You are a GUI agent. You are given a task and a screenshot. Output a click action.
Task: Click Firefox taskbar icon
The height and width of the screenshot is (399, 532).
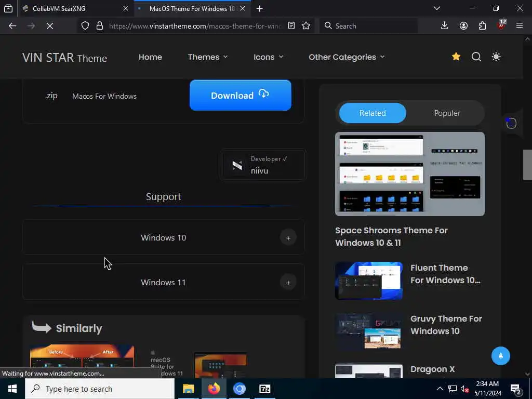point(214,389)
